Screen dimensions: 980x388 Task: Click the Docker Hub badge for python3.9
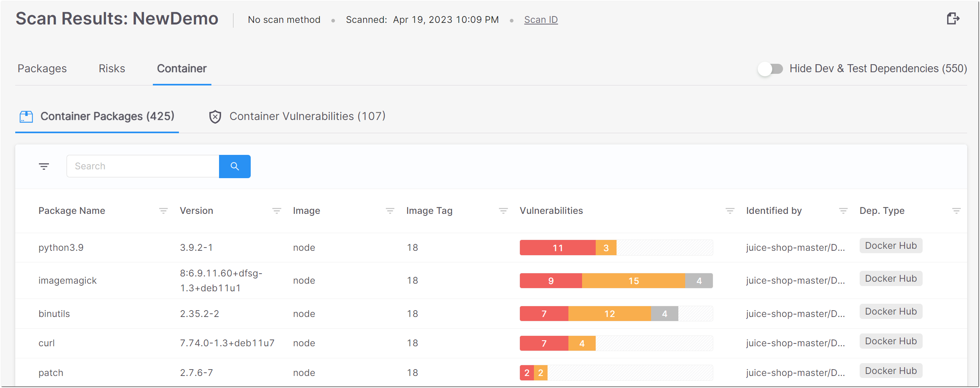tap(891, 246)
